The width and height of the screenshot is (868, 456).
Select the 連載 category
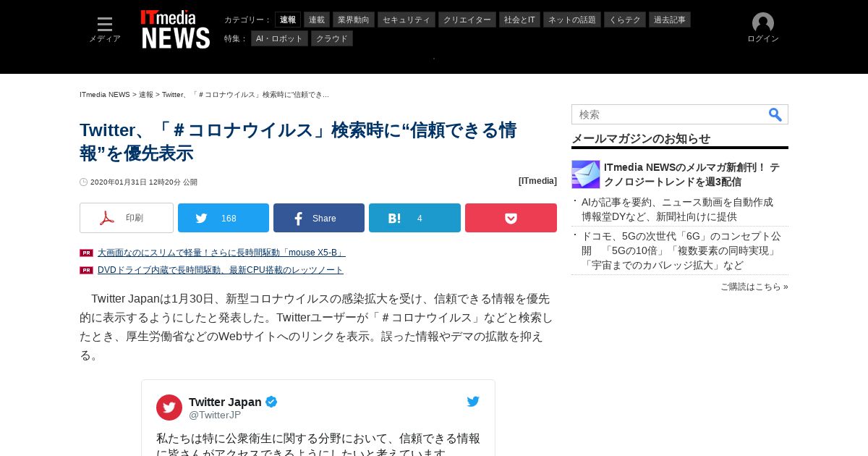[x=317, y=20]
